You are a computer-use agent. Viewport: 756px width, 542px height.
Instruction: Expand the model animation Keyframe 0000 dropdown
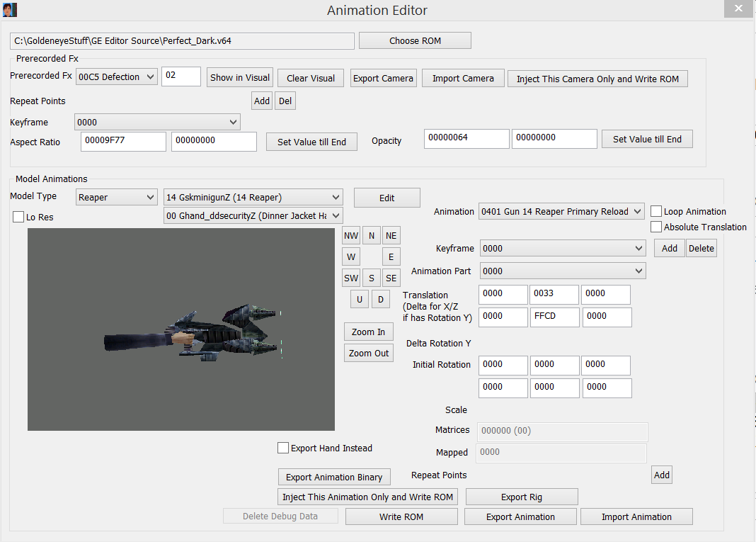click(x=563, y=248)
